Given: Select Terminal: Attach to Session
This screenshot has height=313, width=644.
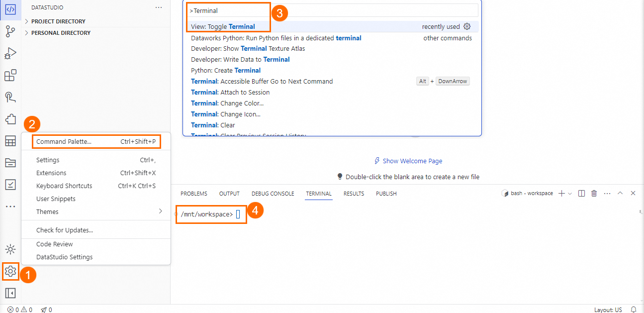Looking at the screenshot, I should [332, 93].
